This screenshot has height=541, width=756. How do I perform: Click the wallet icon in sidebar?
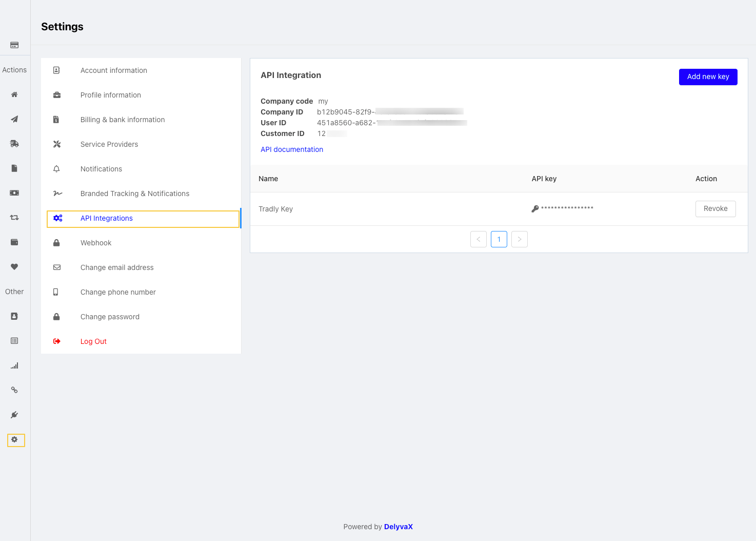point(14,242)
